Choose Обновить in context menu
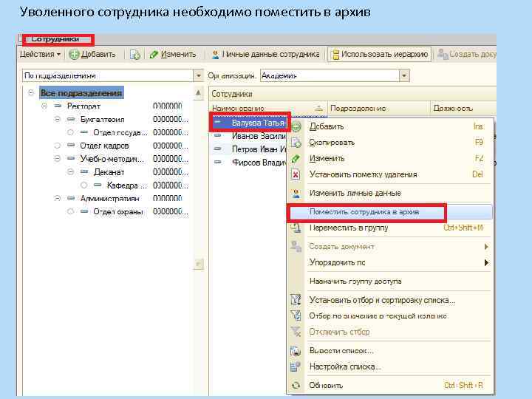This screenshot has height=399, width=532. coord(390,386)
